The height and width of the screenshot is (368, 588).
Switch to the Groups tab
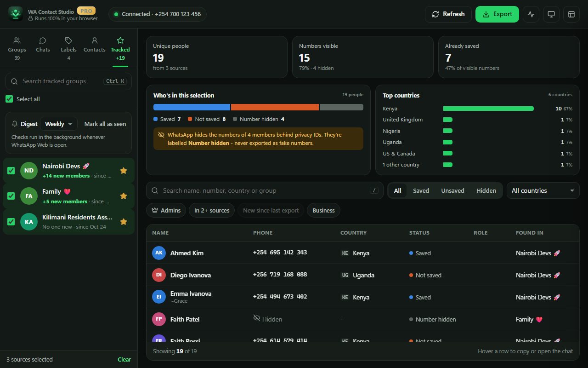(17, 49)
